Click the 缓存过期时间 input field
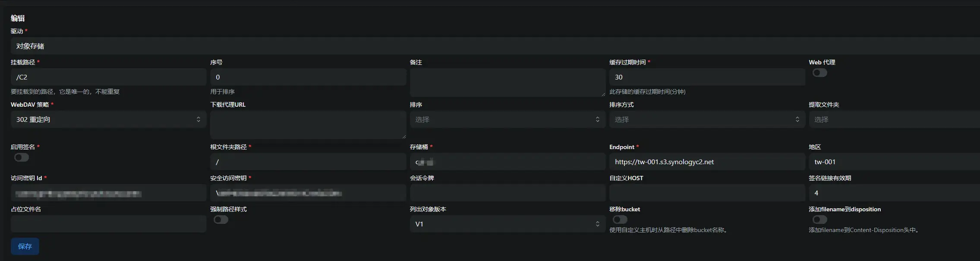Image resolution: width=980 pixels, height=261 pixels. click(x=707, y=77)
